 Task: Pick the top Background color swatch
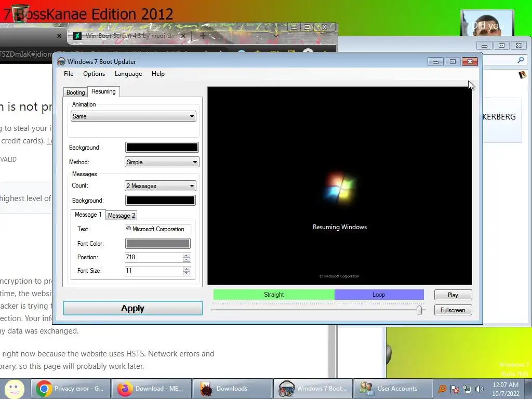[162, 147]
